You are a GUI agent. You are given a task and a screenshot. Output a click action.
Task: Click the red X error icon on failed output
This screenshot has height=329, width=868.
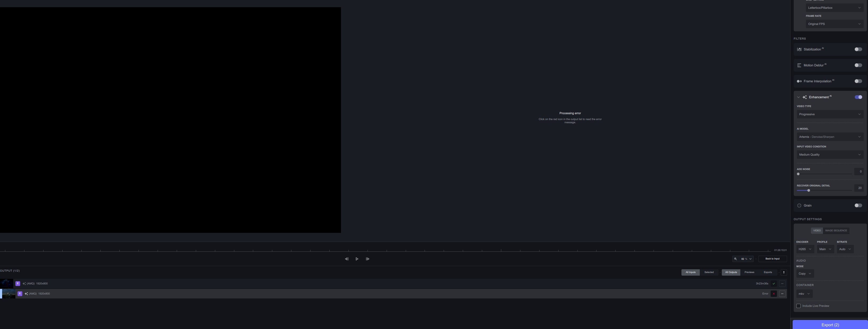(x=774, y=294)
